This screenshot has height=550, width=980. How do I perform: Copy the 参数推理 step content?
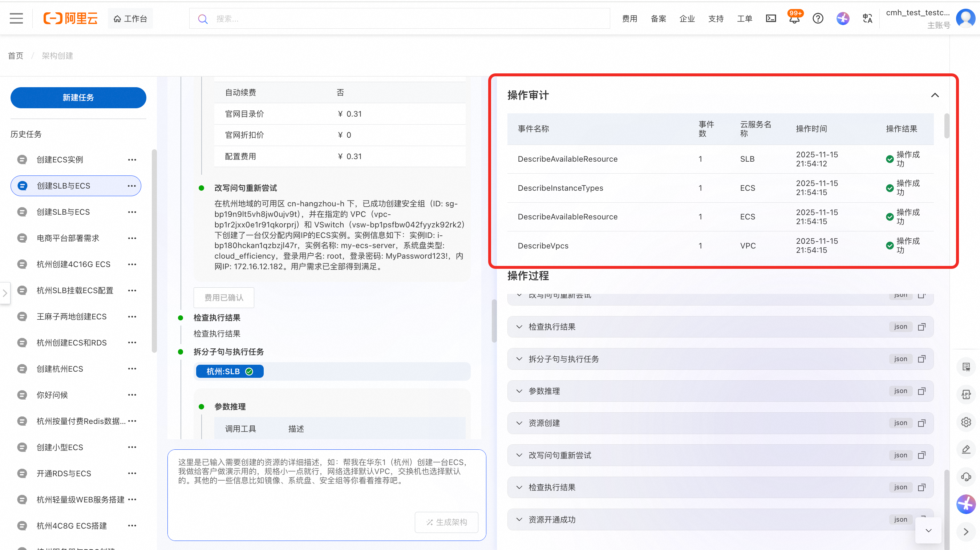922,391
